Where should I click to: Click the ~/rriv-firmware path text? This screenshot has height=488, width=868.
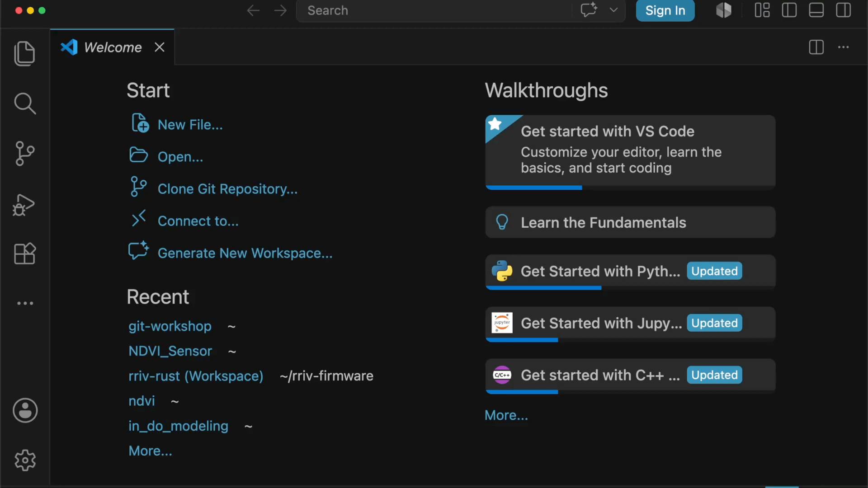tap(326, 376)
